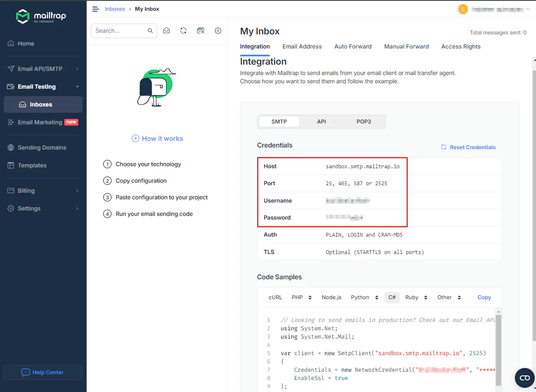Switch to the Manual Forward tab
Viewport: 536px width, 392px height.
click(x=407, y=46)
